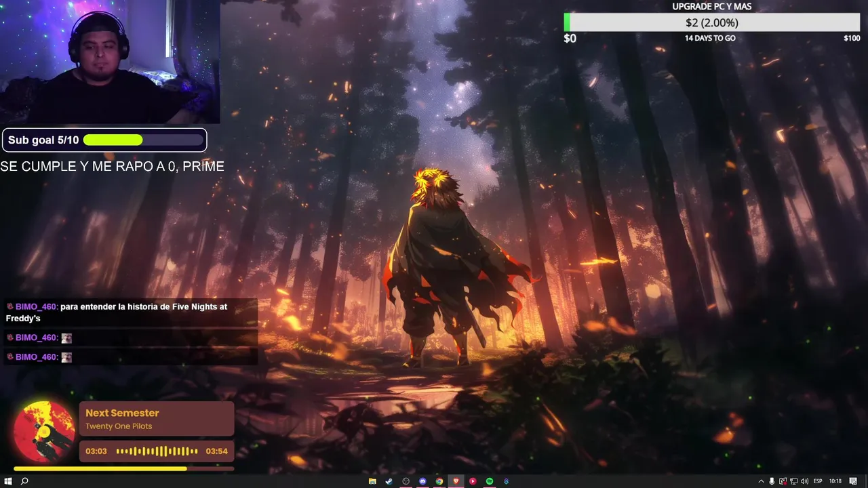Open the red play-button app in taskbar
868x488 pixels.
pyautogui.click(x=473, y=481)
